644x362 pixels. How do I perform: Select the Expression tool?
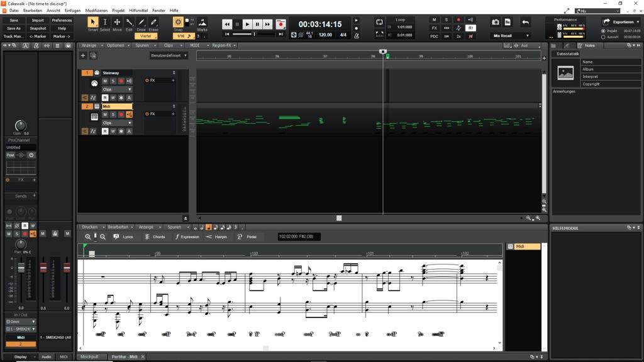(187, 237)
